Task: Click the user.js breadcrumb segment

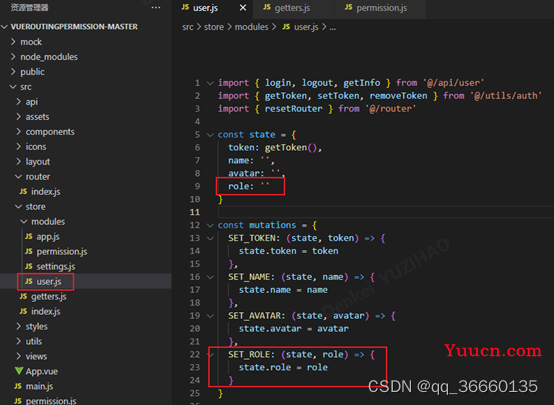Action: coord(306,27)
